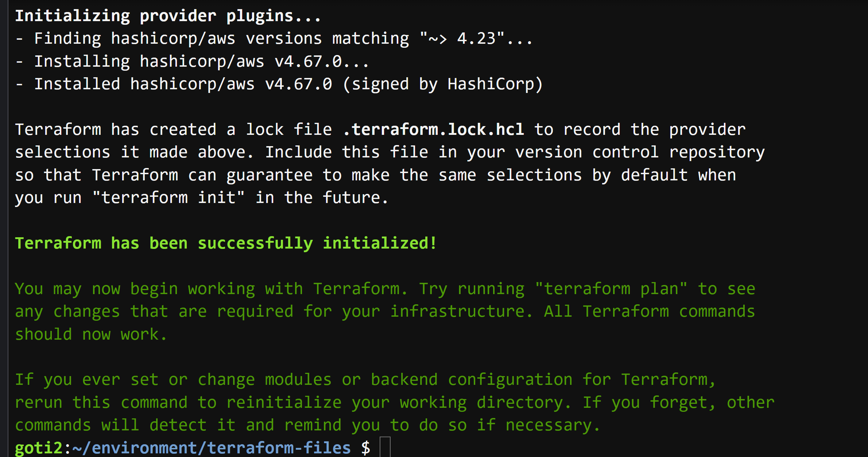868x457 pixels.
Task: Click the goti2 username in prompt
Action: 39,448
